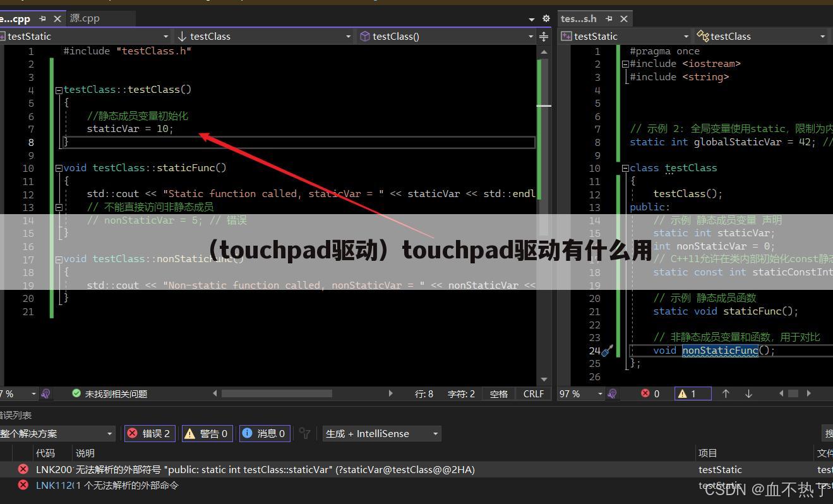Click the LNK2001 error row icon

(x=23, y=469)
